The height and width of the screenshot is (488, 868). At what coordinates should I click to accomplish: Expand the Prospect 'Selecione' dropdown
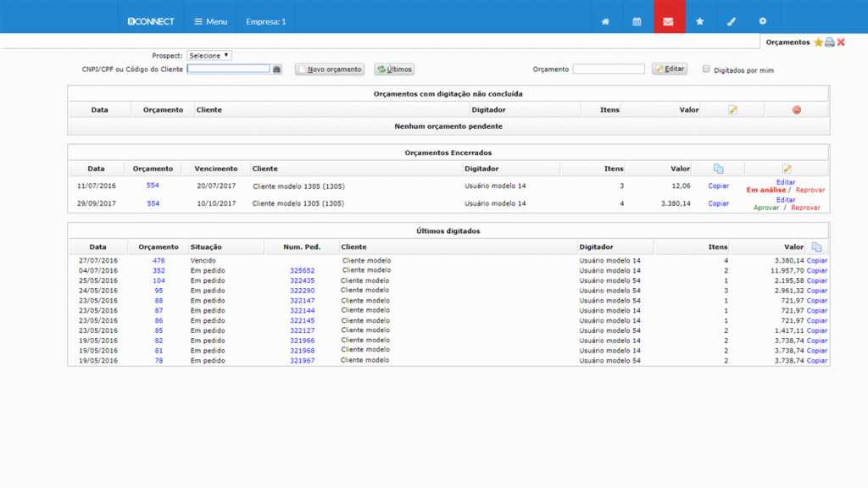point(209,56)
